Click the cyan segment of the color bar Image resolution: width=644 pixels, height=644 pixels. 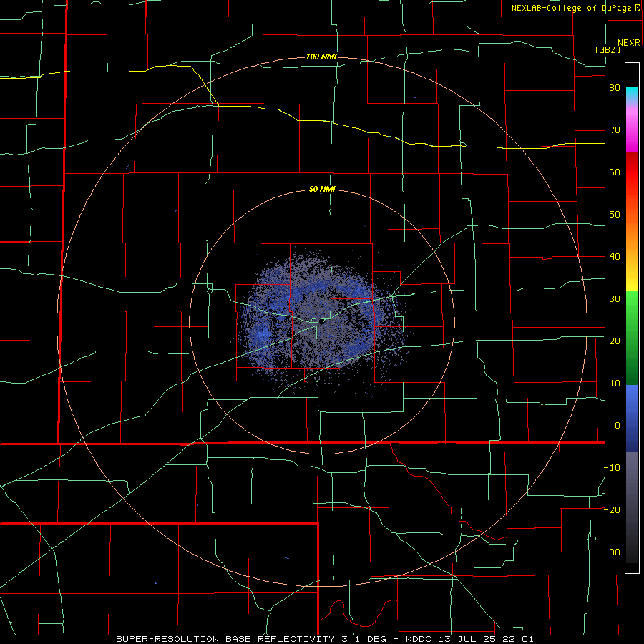(x=632, y=94)
